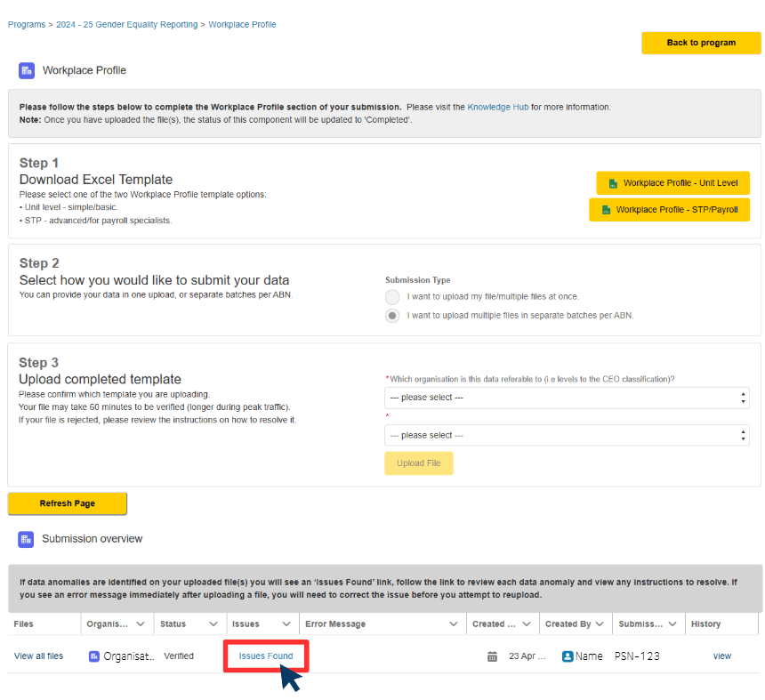Click the Organisation icon in table row
Viewport: 765px width, 700px height.
click(x=94, y=656)
